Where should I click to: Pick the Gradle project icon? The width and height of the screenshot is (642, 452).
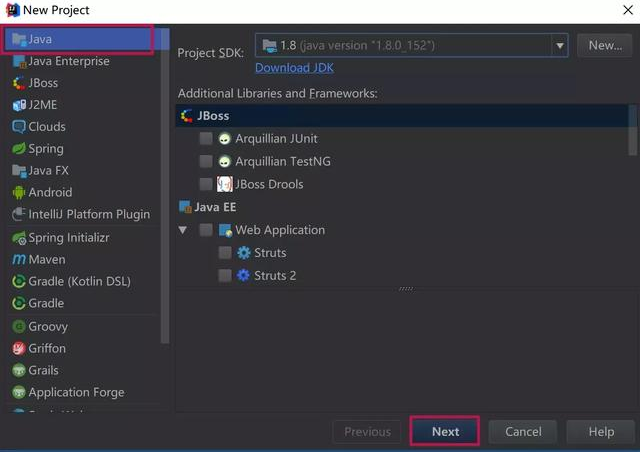[x=19, y=303]
